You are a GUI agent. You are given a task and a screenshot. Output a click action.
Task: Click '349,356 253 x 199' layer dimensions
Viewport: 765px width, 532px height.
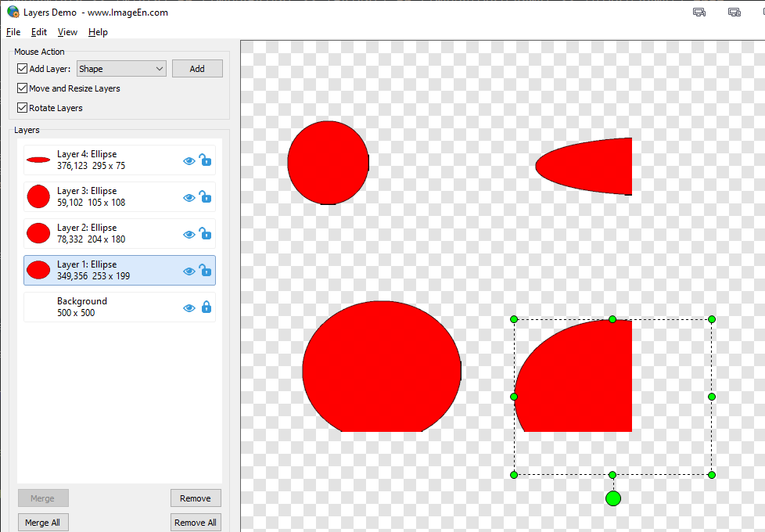tap(94, 276)
